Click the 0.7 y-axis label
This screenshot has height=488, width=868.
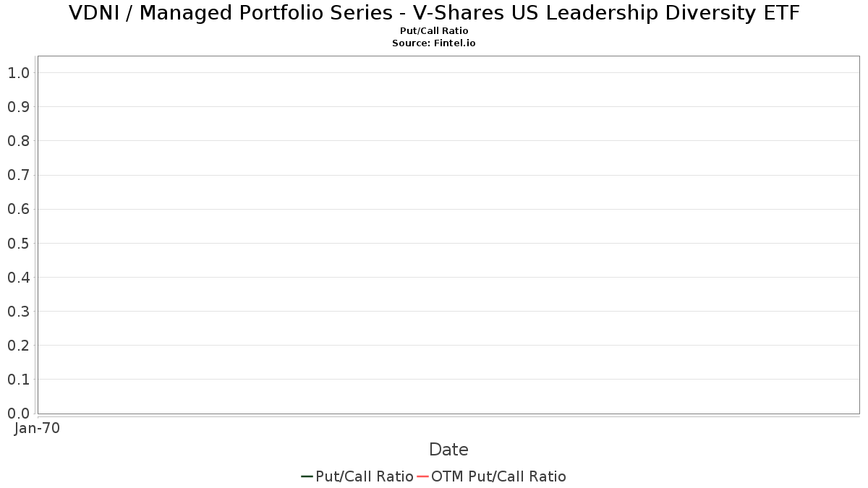[x=18, y=175]
